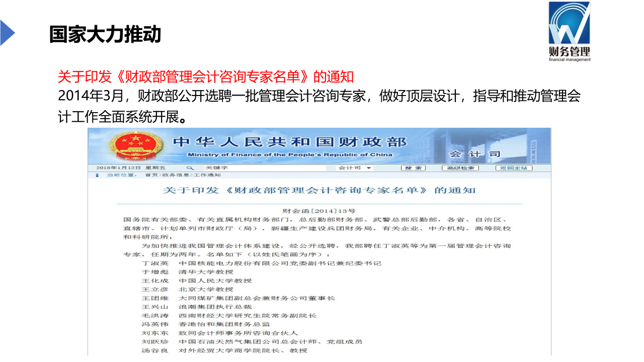Click the 财务管理 W logo

pos(569,31)
